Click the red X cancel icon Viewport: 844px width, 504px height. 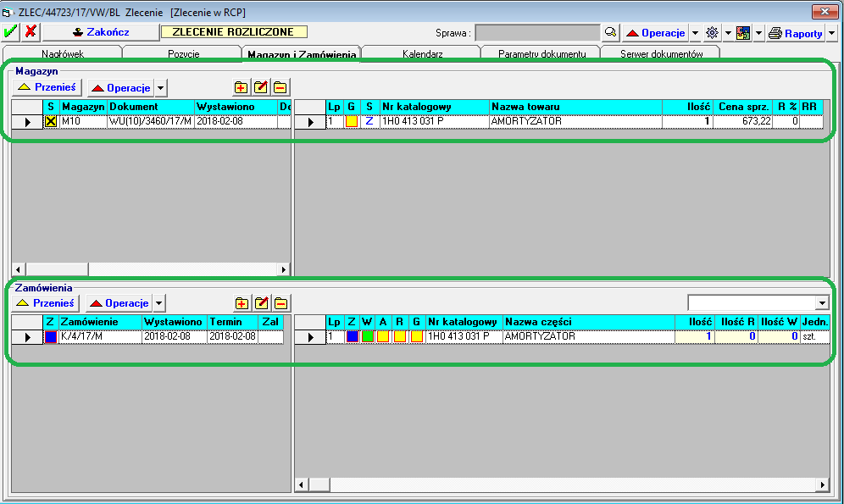pos(31,32)
